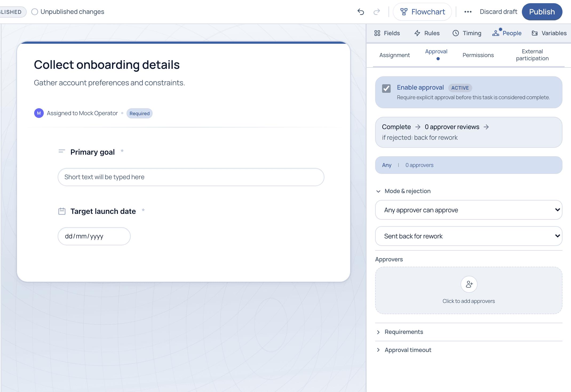Expand the Requirements section
Image resolution: width=571 pixels, height=392 pixels.
pos(400,332)
